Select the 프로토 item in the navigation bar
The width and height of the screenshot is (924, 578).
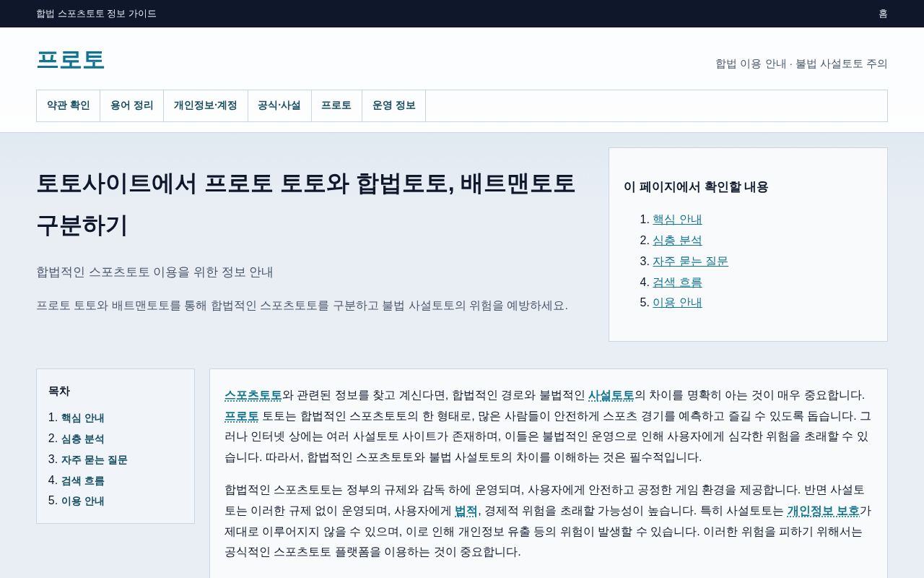tap(336, 105)
